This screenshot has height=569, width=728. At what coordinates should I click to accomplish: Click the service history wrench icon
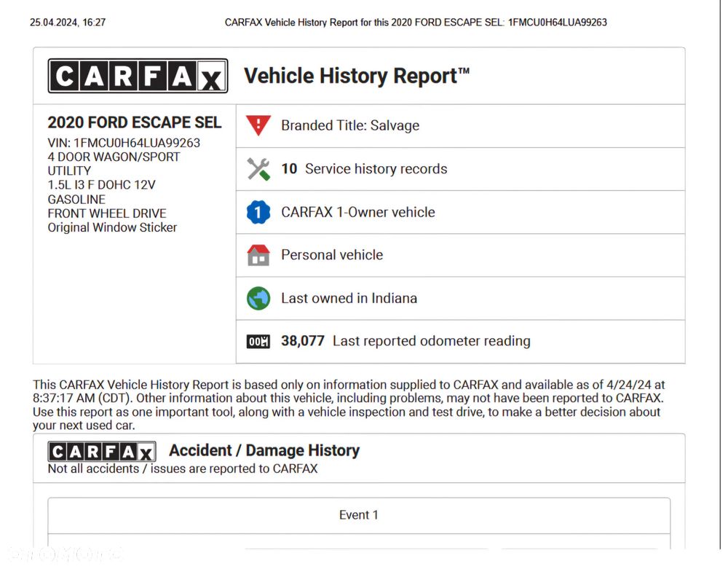tap(258, 169)
